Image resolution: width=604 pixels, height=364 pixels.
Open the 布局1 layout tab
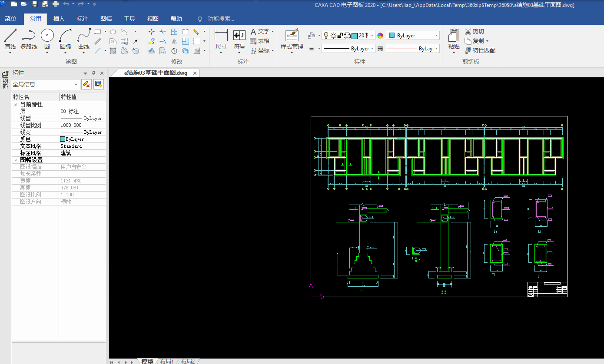[166, 361]
